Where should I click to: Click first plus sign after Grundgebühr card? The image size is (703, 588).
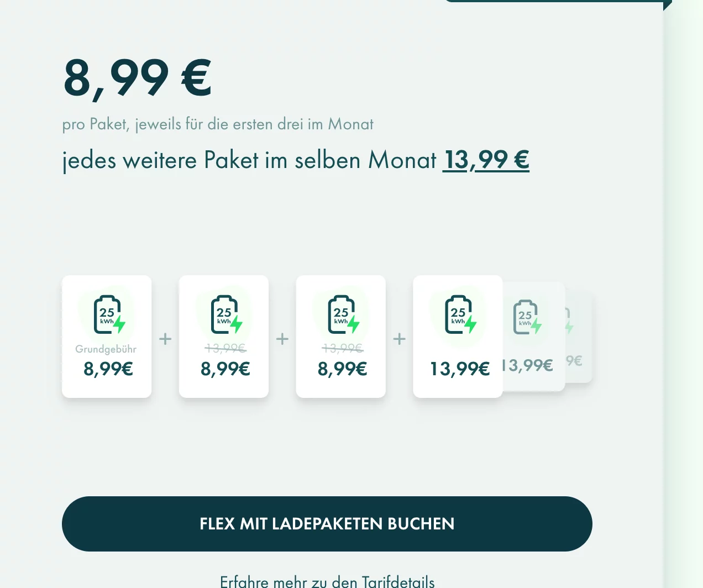[x=165, y=339]
